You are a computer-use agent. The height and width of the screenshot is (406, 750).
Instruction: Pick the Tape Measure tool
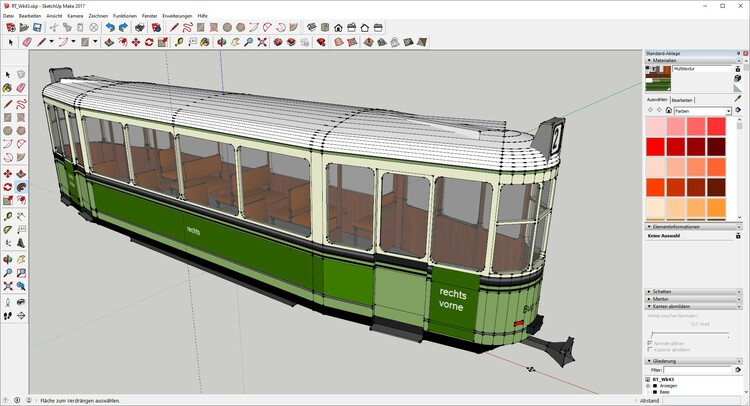8,215
